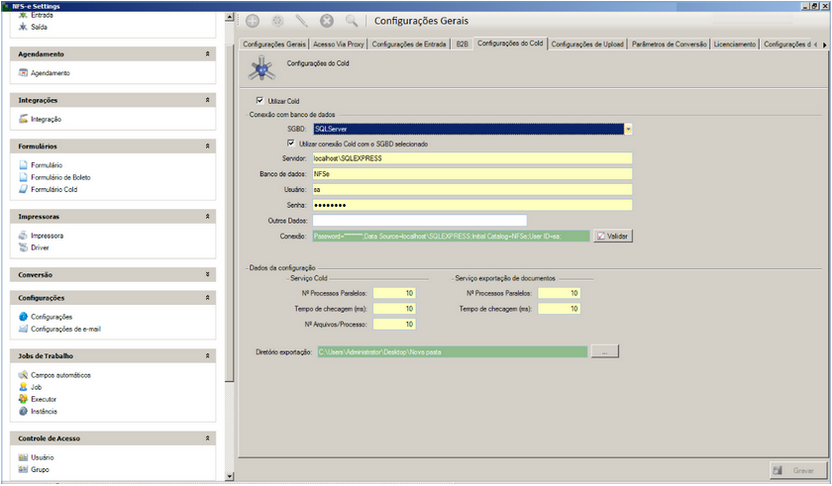Switch to the Acesso Via Proxy tab

[x=339, y=44]
